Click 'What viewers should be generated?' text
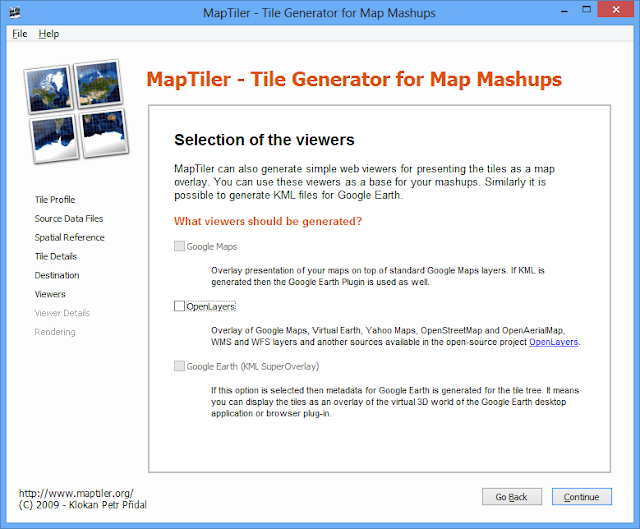This screenshot has width=640, height=529. pos(268,221)
